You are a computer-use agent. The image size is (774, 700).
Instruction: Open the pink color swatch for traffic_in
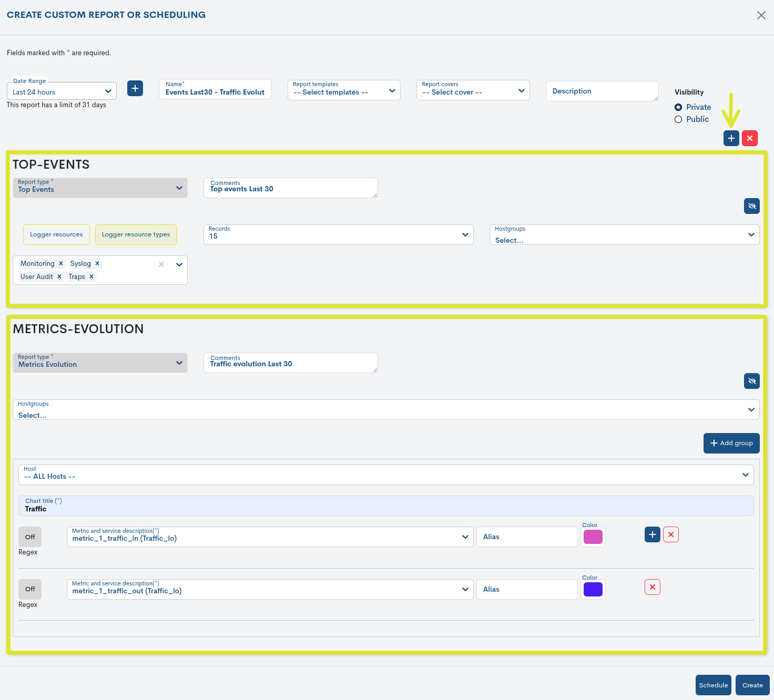click(593, 537)
